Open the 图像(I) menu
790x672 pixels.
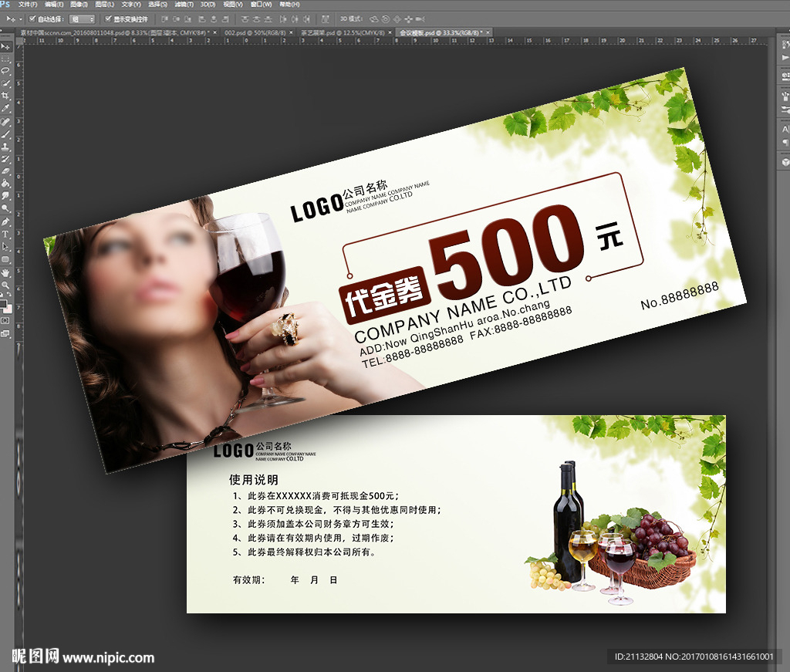pyautogui.click(x=79, y=4)
